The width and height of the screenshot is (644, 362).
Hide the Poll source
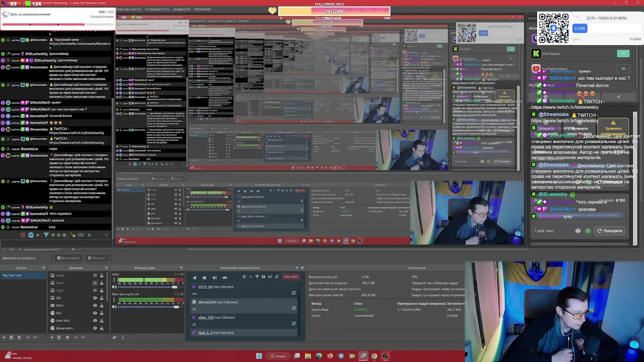95,313
